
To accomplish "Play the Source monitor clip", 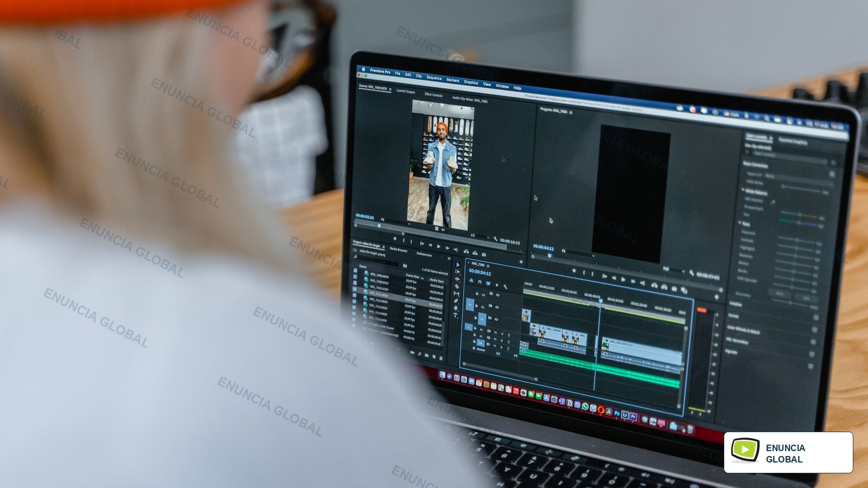I will (x=439, y=247).
